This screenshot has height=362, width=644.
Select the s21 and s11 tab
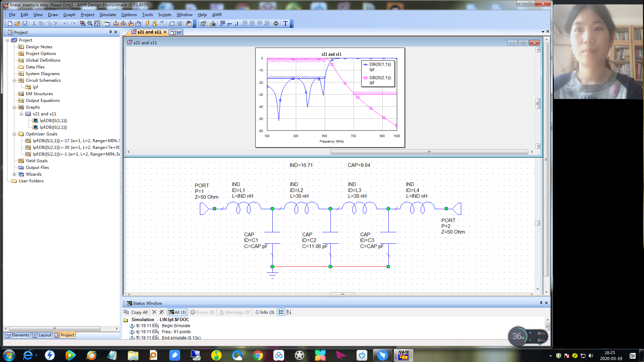[x=149, y=32]
